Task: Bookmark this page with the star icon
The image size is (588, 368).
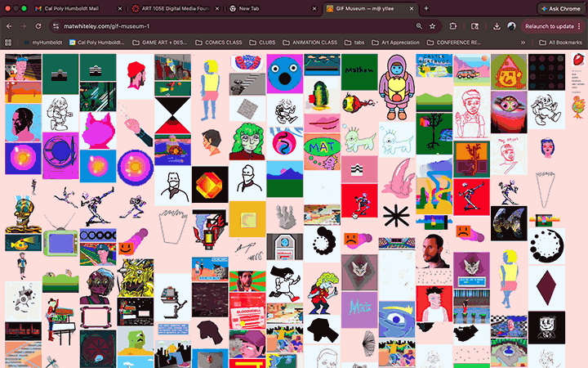Action: (x=432, y=26)
